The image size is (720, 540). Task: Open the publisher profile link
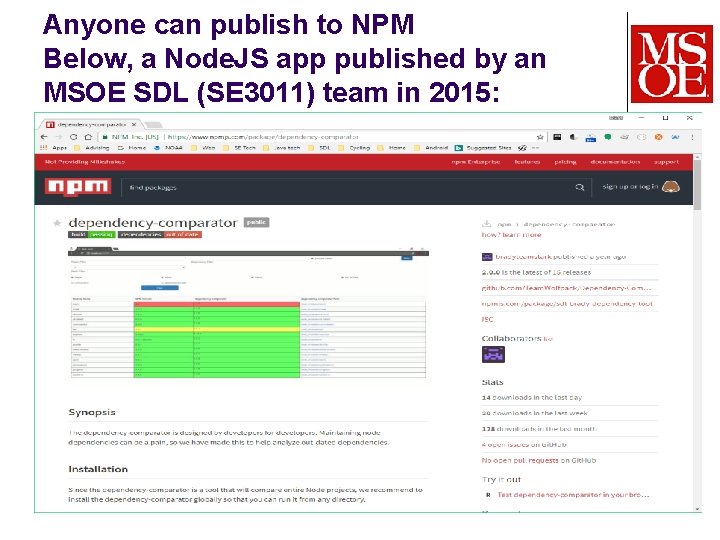click(523, 257)
